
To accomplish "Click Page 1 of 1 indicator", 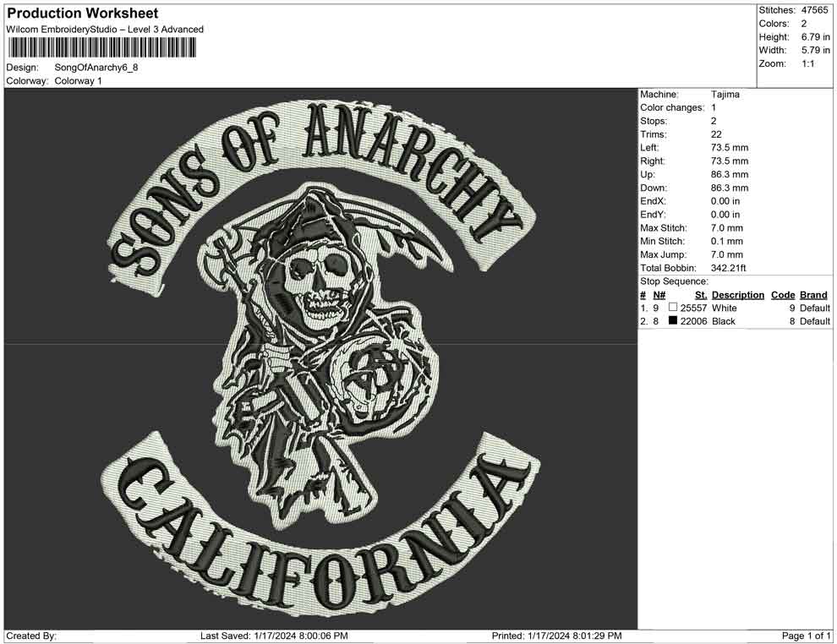I will pyautogui.click(x=805, y=636).
